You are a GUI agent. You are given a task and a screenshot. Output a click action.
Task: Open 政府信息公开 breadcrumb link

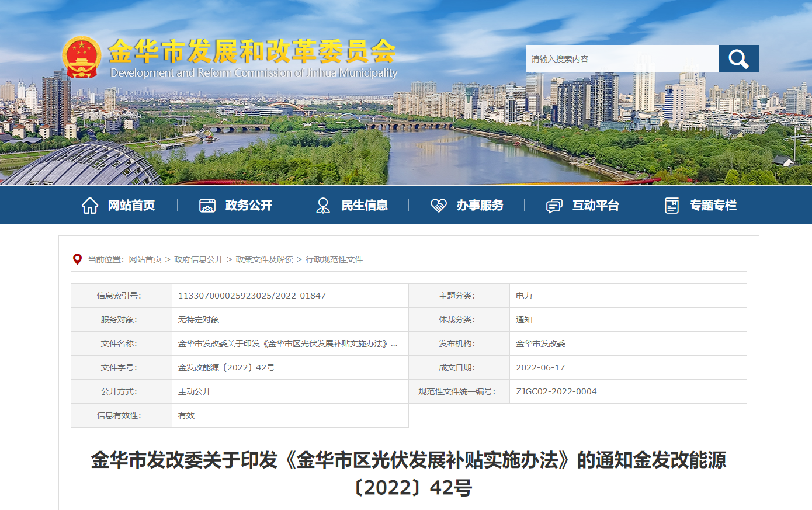(x=199, y=259)
